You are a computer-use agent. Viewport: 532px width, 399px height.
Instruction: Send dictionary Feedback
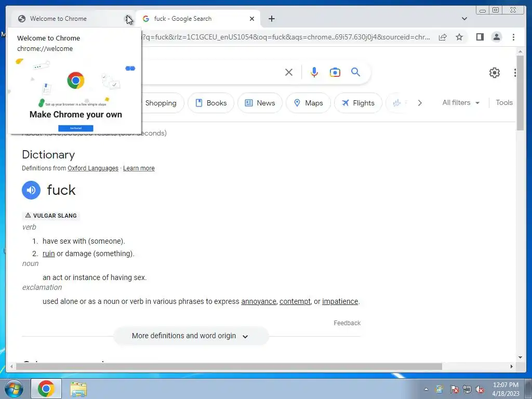pyautogui.click(x=347, y=323)
